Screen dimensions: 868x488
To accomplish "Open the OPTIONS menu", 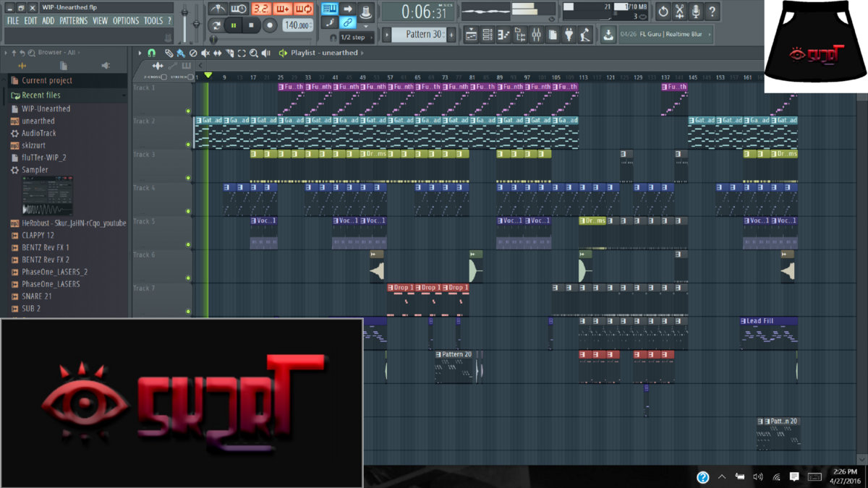I will click(x=125, y=21).
